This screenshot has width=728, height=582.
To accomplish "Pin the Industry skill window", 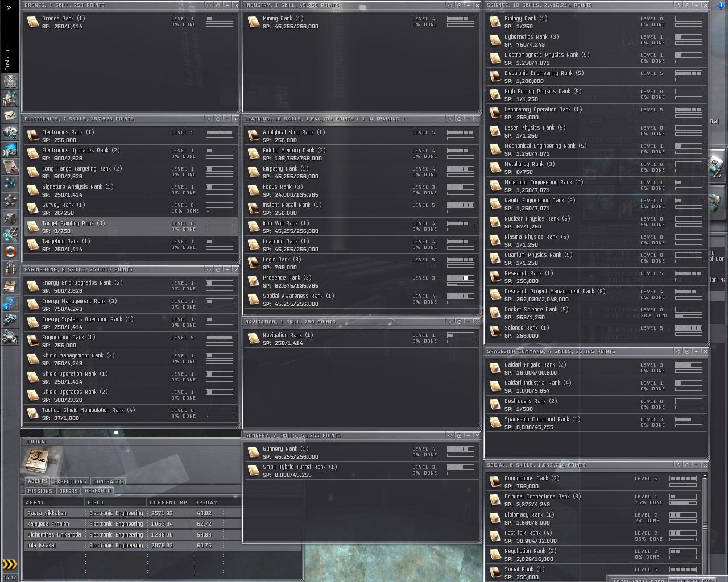I will point(450,5).
